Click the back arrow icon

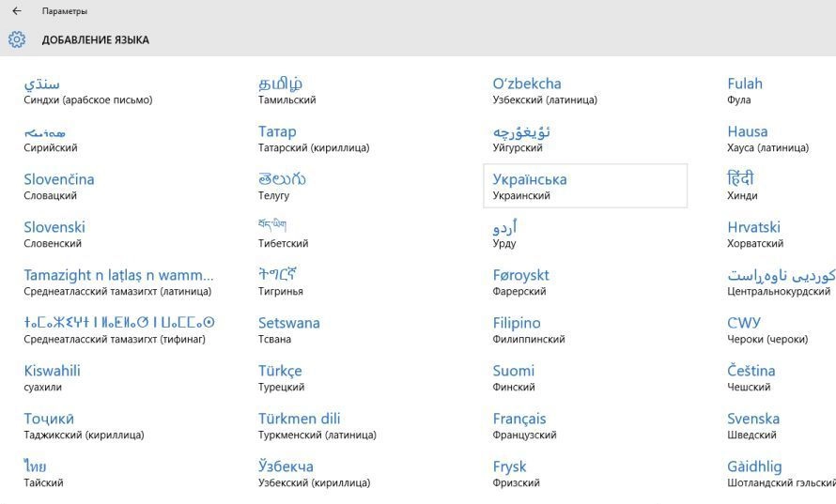[x=17, y=11]
